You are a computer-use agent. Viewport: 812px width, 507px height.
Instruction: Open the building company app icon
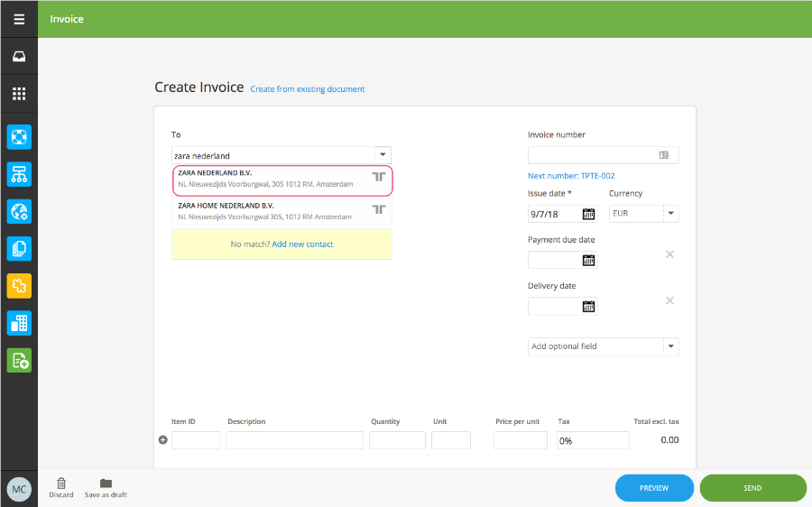[19, 323]
